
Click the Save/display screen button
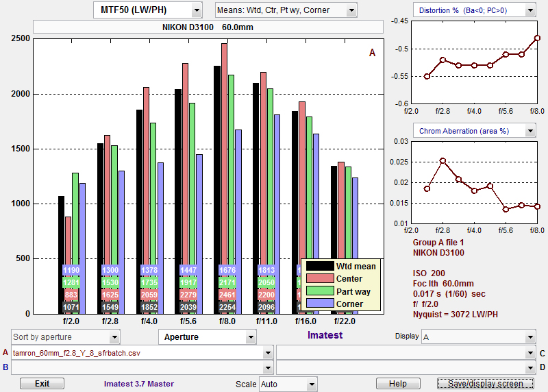coord(486,384)
